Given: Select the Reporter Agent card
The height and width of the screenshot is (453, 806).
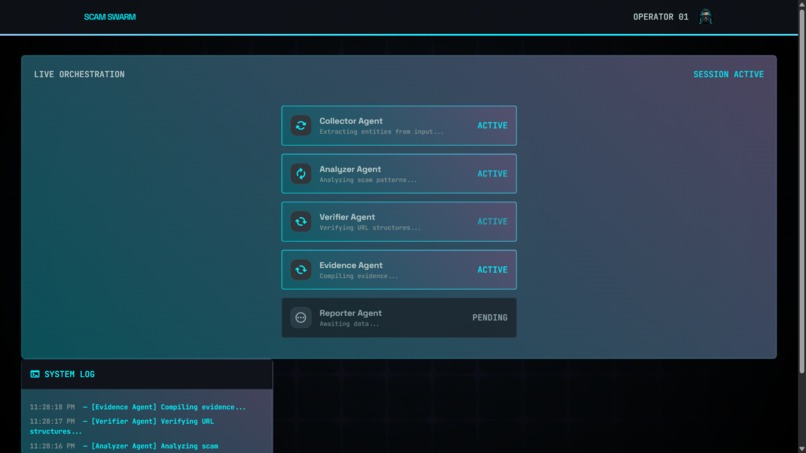Looking at the screenshot, I should click(x=399, y=318).
